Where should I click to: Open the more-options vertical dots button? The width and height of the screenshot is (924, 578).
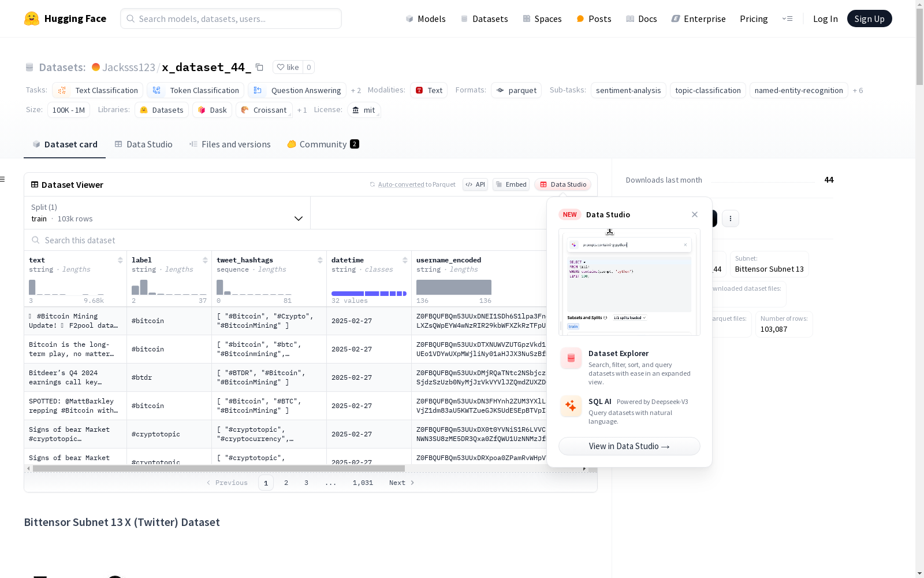(731, 218)
